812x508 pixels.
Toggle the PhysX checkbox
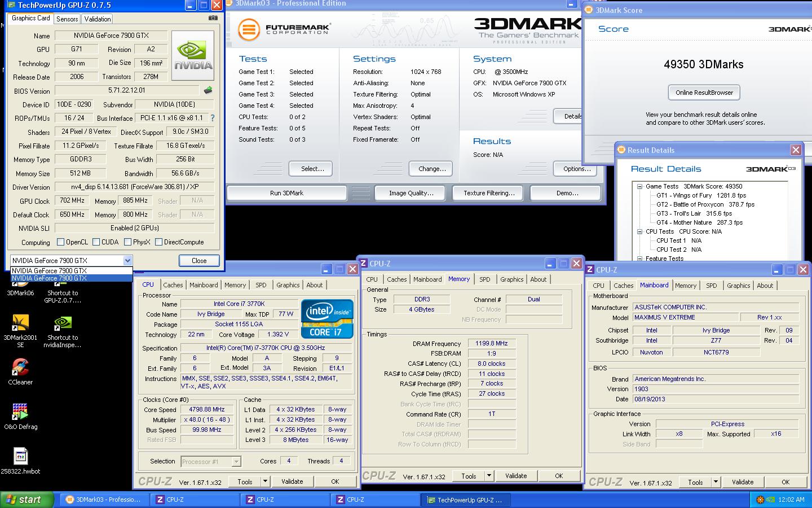(x=128, y=242)
